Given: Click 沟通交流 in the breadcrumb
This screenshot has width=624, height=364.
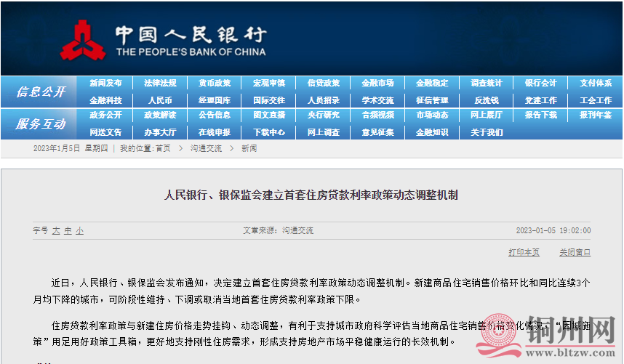Looking at the screenshot, I should [x=206, y=148].
